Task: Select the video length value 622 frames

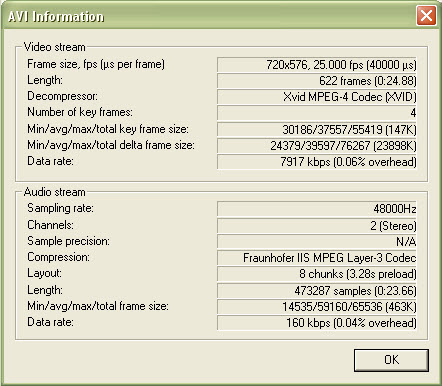Action: click(317, 81)
